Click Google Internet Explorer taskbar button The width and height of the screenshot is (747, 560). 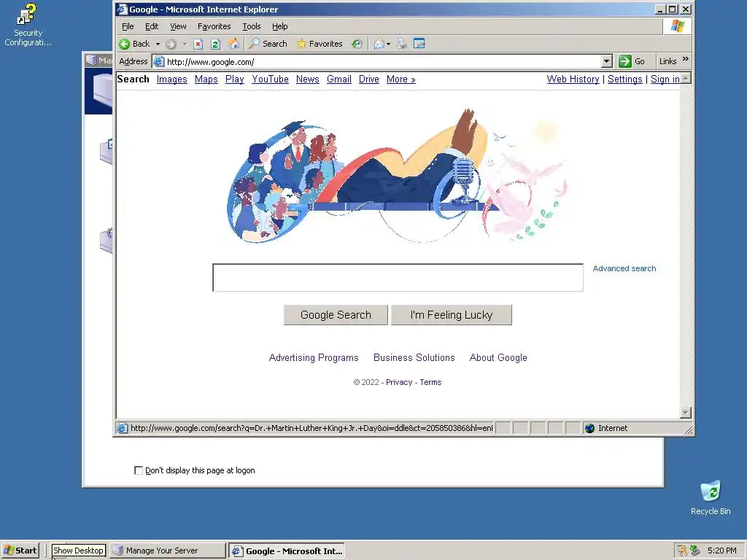coord(287,551)
